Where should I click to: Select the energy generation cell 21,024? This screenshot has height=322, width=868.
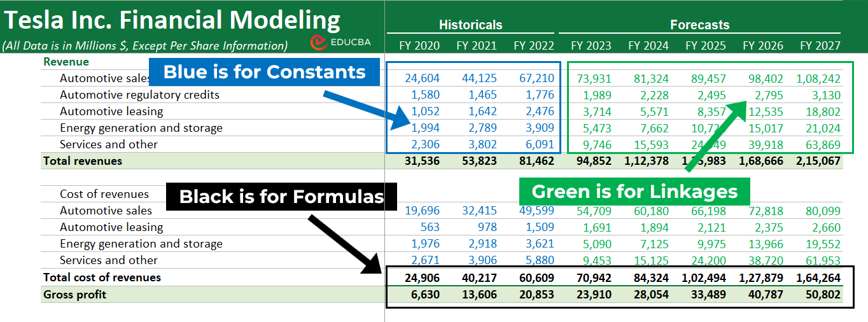click(823, 129)
